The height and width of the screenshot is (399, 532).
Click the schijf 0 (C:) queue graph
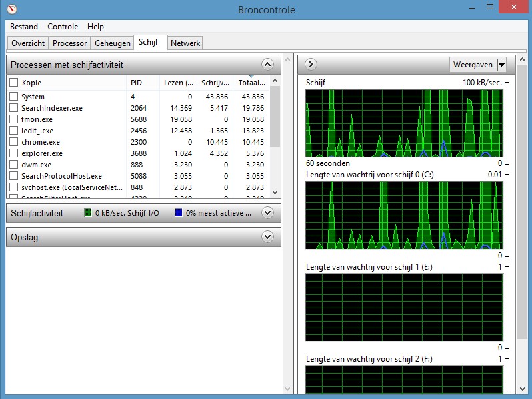click(404, 216)
